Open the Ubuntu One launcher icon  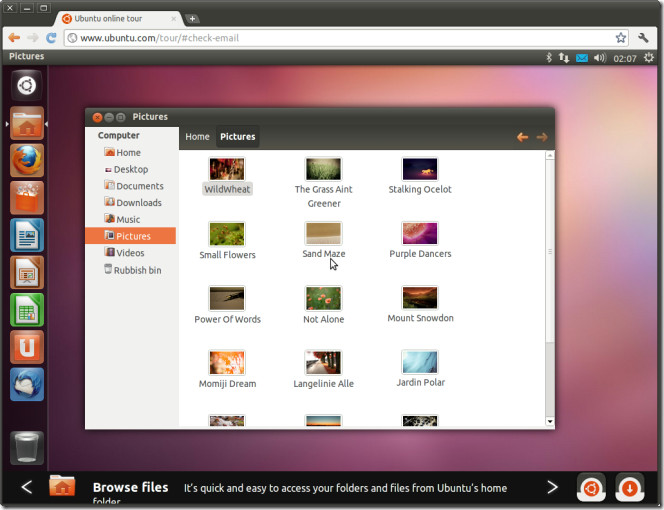pos(27,347)
